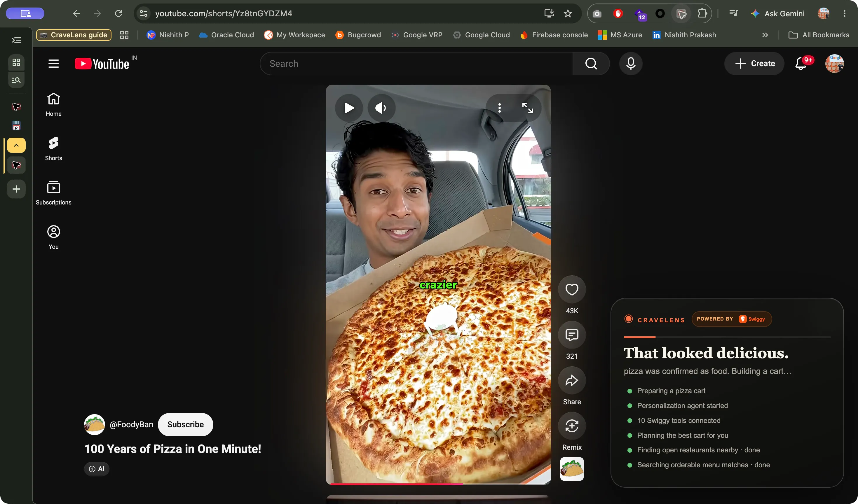Bookmark this page with star icon
The image size is (858, 504).
click(x=568, y=13)
